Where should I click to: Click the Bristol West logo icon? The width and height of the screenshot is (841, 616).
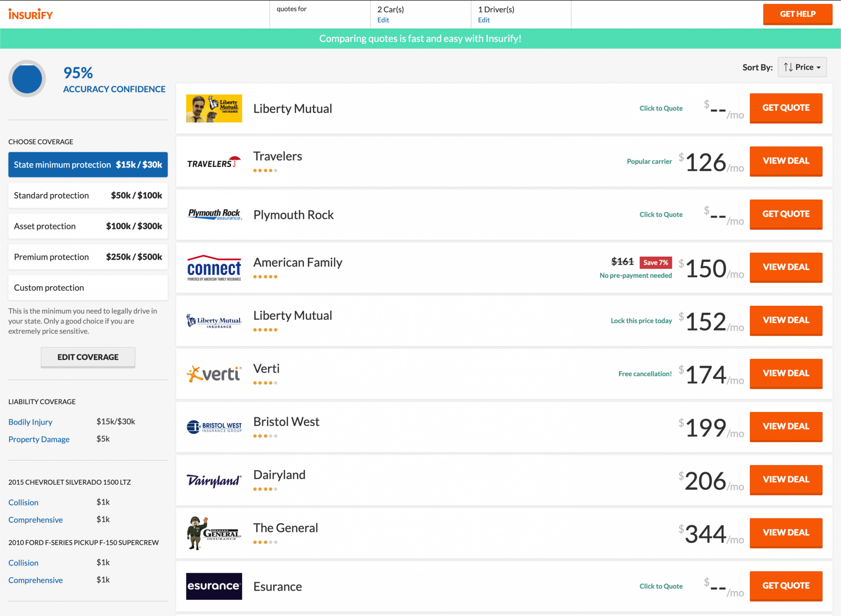pyautogui.click(x=214, y=426)
